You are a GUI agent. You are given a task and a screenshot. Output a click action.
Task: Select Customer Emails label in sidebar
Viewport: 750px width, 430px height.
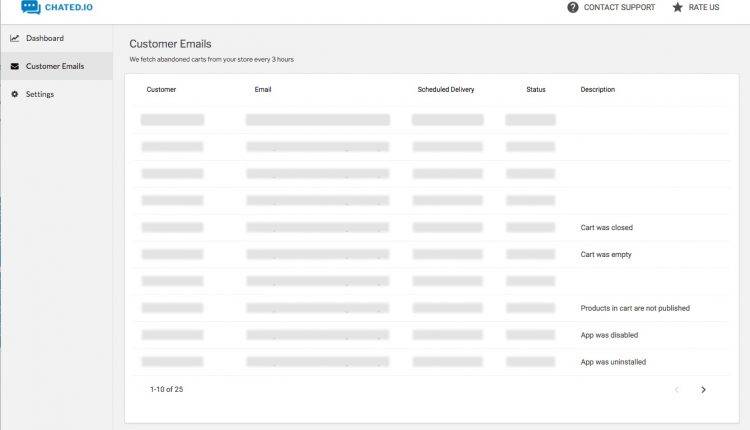pos(55,66)
